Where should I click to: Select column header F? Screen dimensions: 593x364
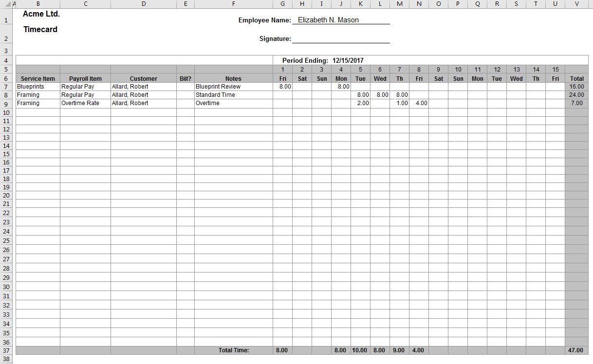234,4
